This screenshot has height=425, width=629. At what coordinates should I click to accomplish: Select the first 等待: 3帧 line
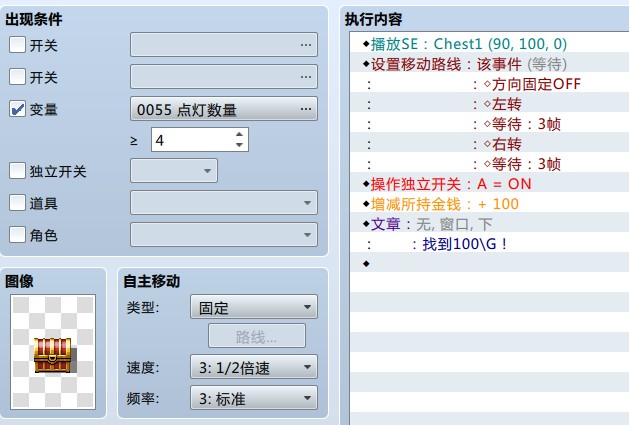pos(489,124)
